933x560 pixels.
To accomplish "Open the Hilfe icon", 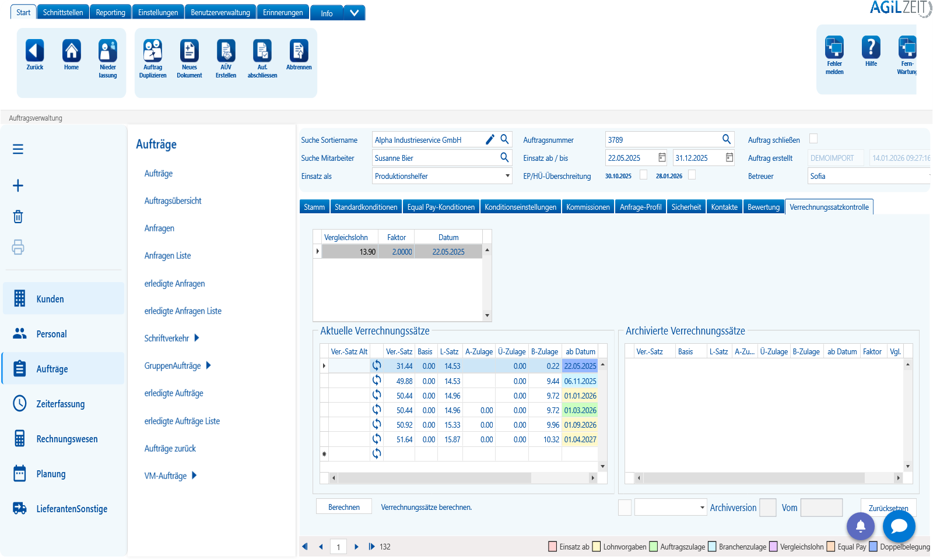I will [x=871, y=47].
